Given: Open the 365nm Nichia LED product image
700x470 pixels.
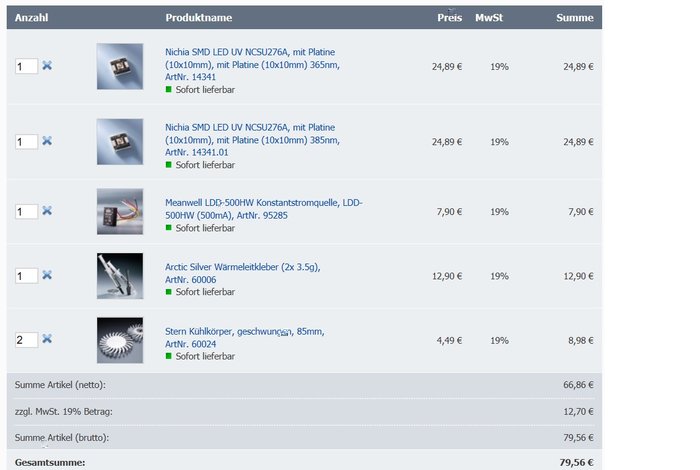Looking at the screenshot, I should coord(120,66).
